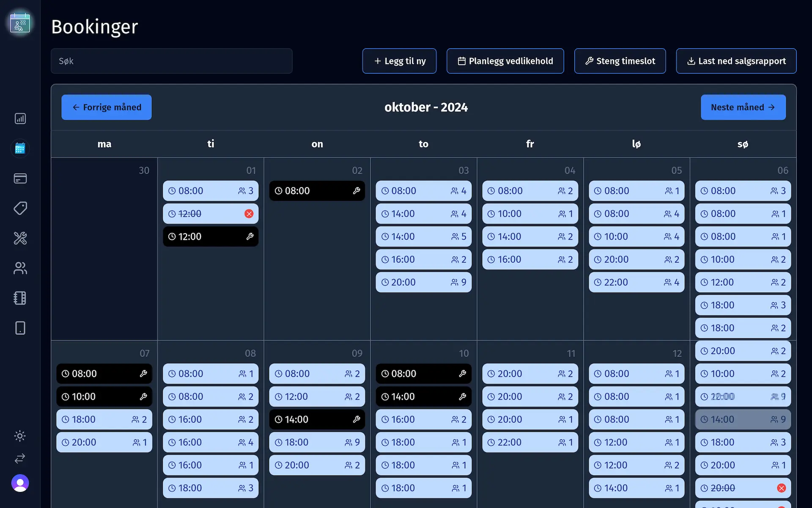Screen dimensions: 812x508
Task: Click 'Last ned salgsrapport' download report
Action: pyautogui.click(x=737, y=61)
